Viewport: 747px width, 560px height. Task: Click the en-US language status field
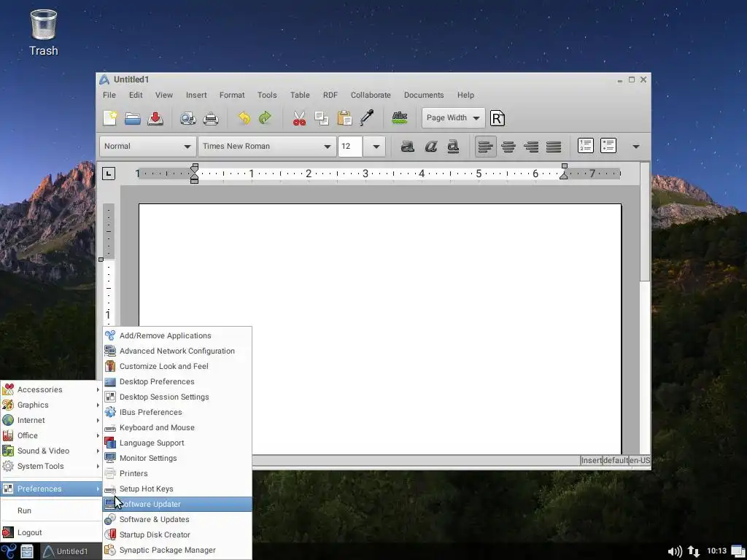(x=639, y=461)
